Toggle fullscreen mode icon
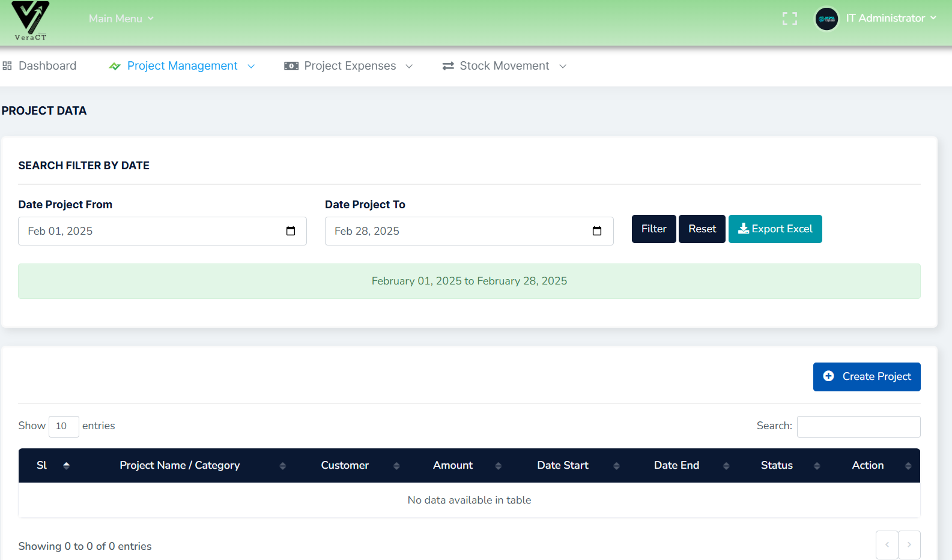This screenshot has height=560, width=952. 790,19
